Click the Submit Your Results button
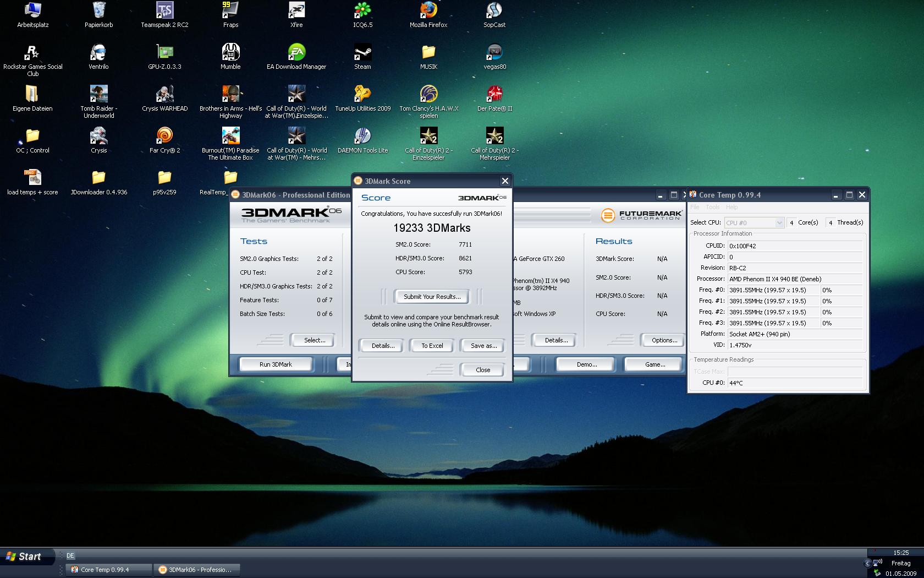924x578 pixels. point(432,297)
